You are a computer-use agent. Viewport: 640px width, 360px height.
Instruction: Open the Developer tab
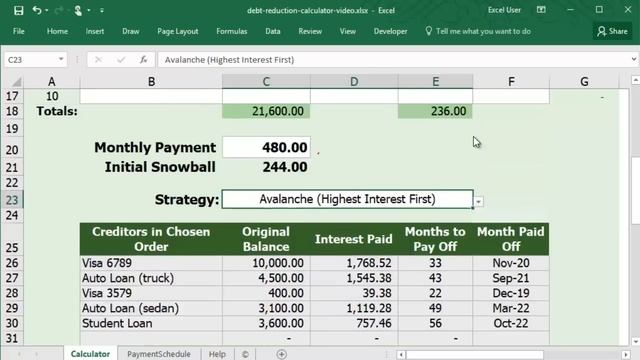point(390,31)
